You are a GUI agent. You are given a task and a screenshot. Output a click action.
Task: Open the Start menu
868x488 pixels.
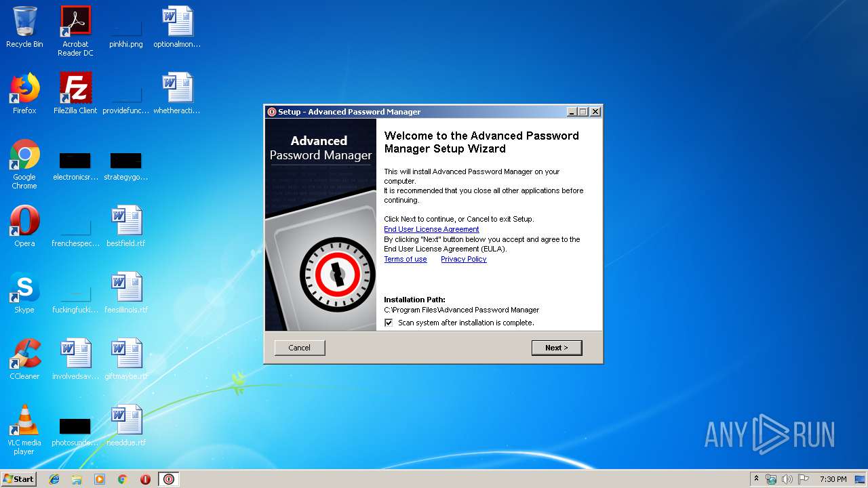(x=18, y=479)
